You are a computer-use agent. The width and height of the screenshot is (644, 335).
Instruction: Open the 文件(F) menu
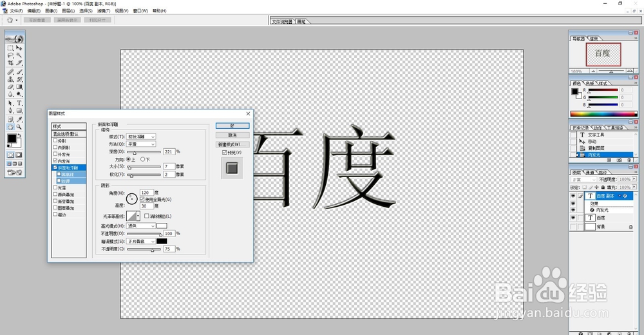tap(16, 11)
